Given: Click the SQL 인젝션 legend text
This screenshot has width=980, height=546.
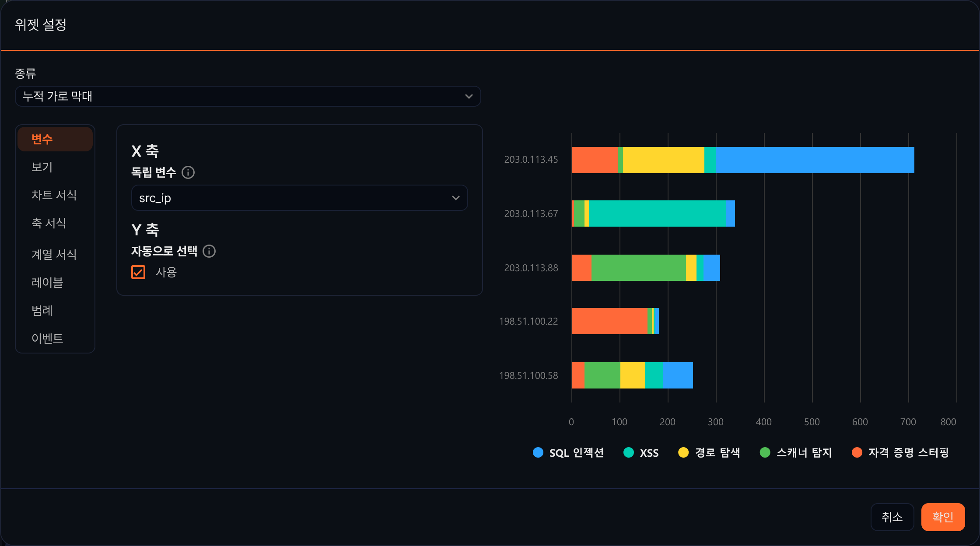Looking at the screenshot, I should [577, 453].
